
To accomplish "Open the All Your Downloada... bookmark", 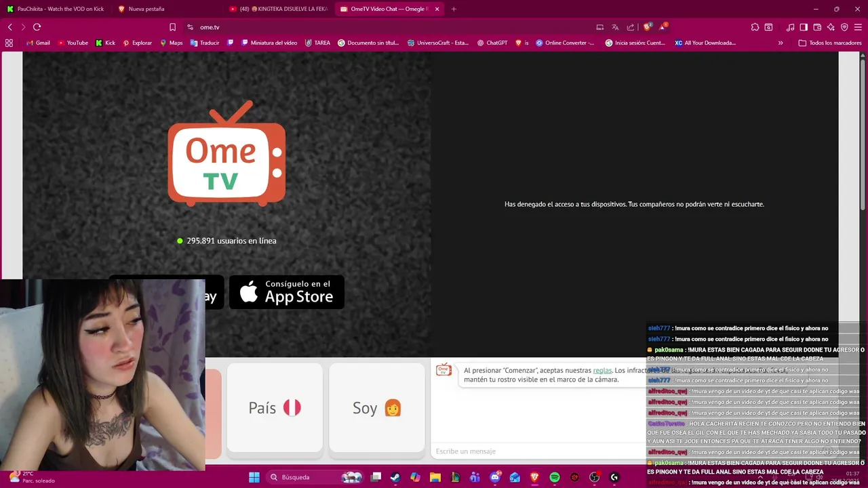I will 705,43.
